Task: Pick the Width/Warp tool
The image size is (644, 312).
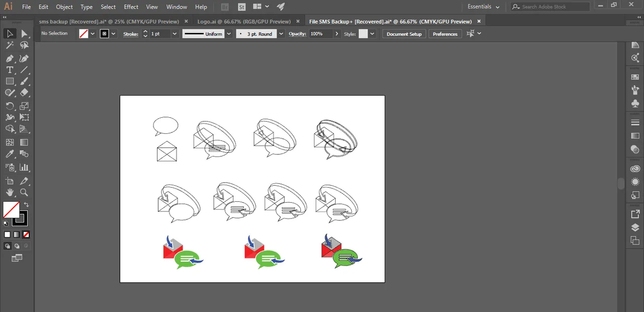Action: click(x=10, y=117)
